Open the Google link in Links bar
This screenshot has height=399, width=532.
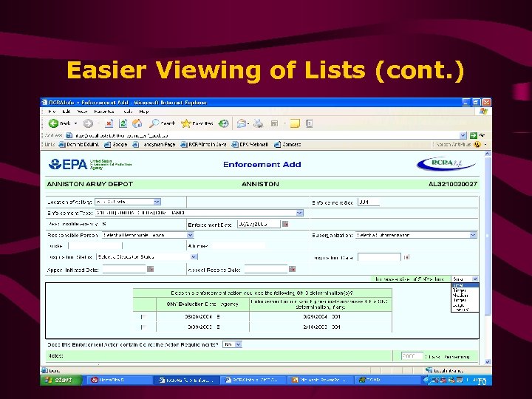click(116, 145)
